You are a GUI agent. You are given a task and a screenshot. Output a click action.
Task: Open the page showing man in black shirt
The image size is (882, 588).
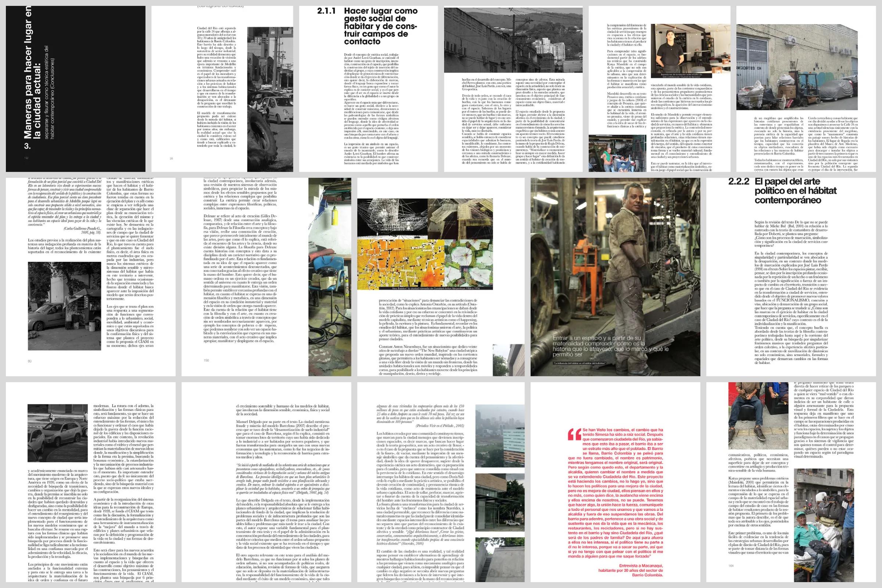[660, 89]
